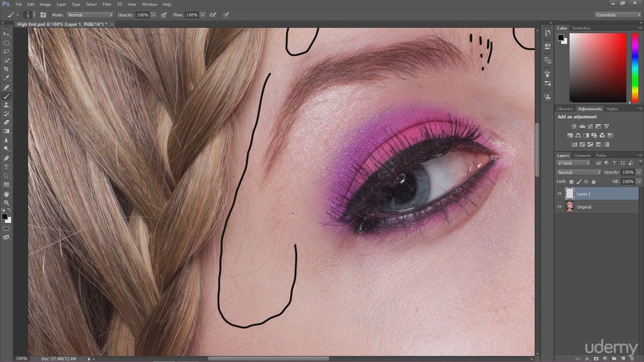The image size is (644, 362).
Task: Toggle Lock transparent pixels
Action: point(572,182)
